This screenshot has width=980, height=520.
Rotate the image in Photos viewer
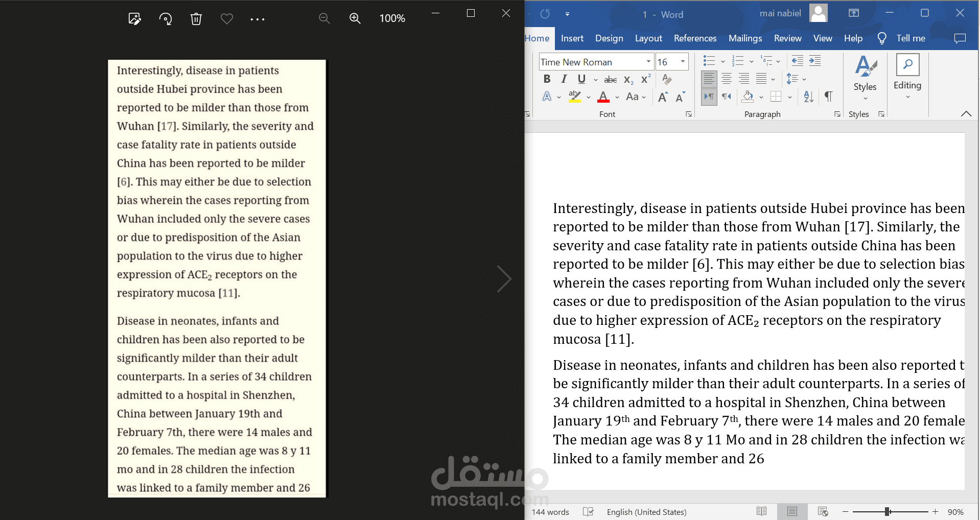point(166,19)
